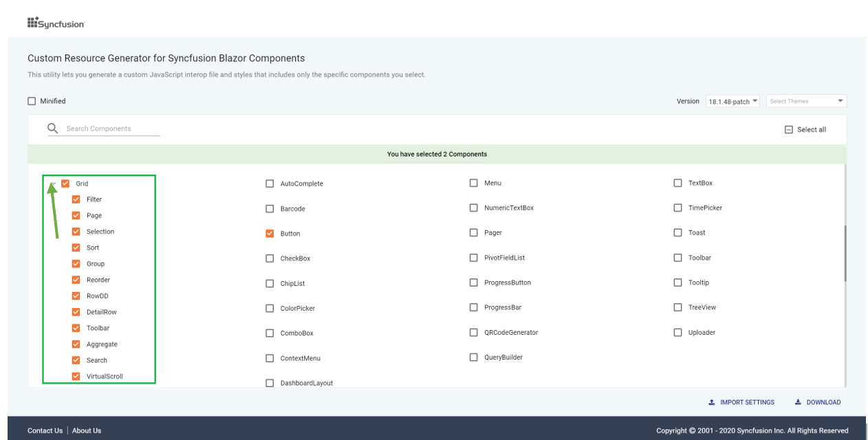Check the Toast component
The height and width of the screenshot is (440, 868).
678,232
